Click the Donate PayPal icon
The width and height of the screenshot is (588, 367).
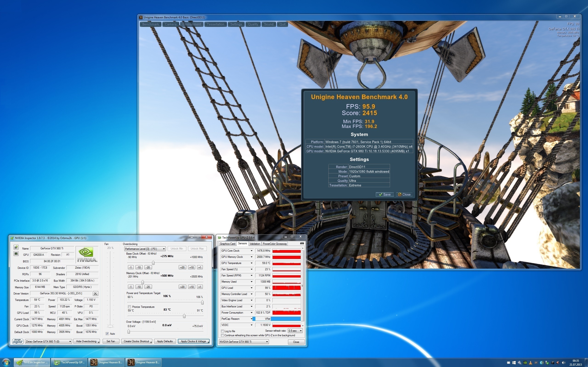pos(18,341)
